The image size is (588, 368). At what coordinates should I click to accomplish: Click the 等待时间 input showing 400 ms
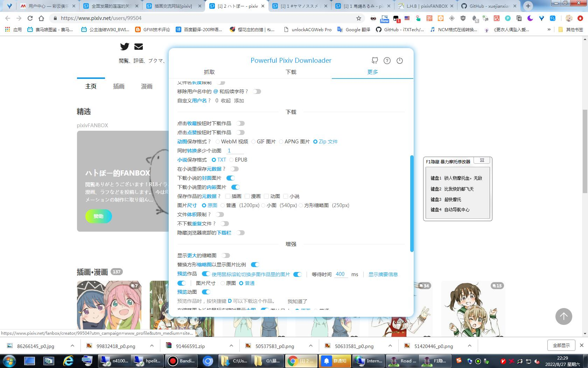(x=340, y=274)
